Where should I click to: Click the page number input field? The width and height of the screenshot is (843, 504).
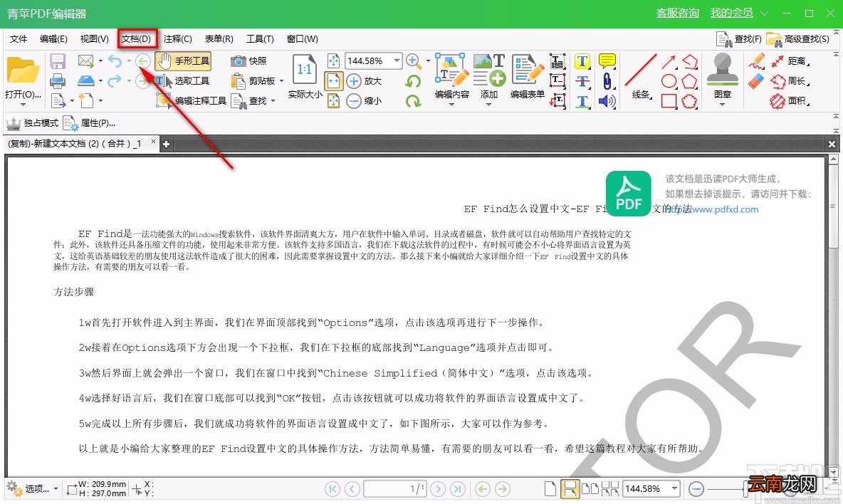tap(395, 488)
